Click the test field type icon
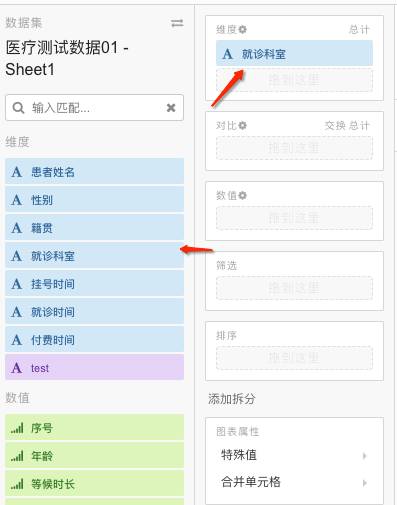 coord(17,368)
